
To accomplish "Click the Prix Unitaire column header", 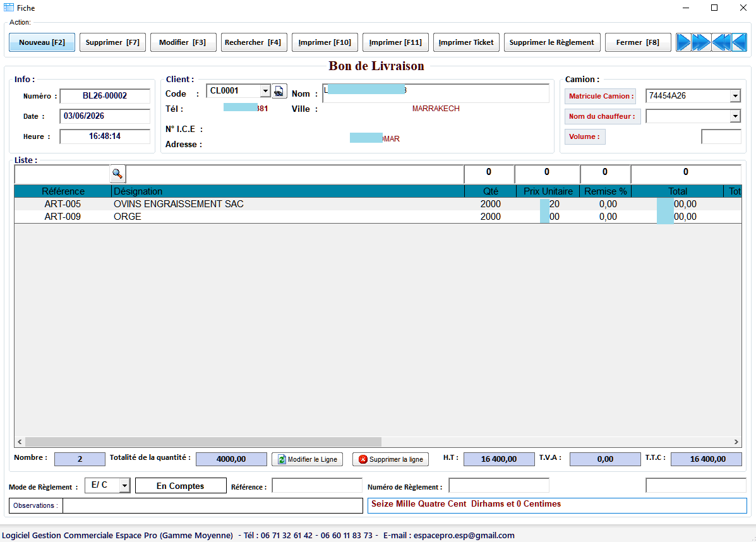I will coord(548,191).
